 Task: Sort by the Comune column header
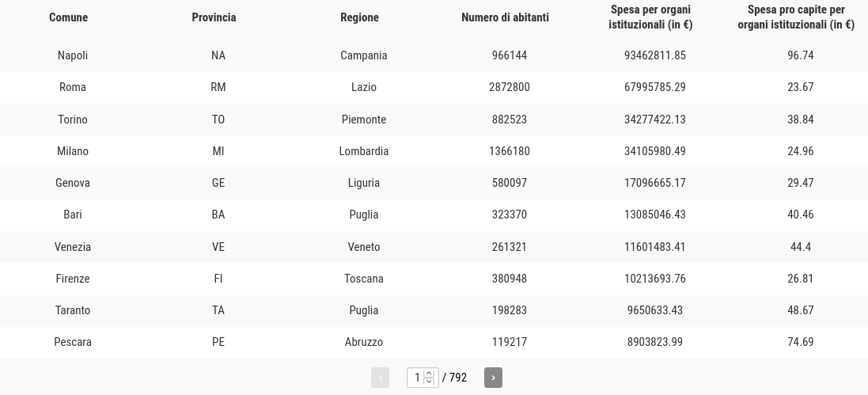(68, 17)
